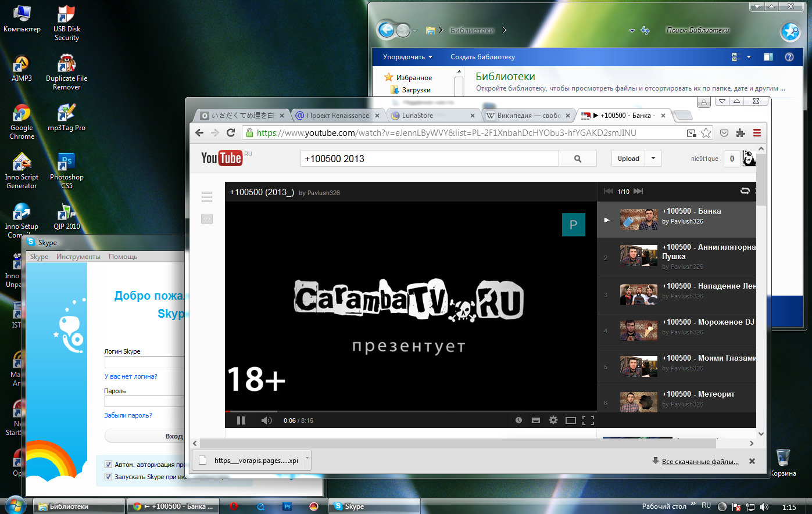Screen dimensions: 812x514
Task: Pause the YouTube video
Action: coord(241,420)
